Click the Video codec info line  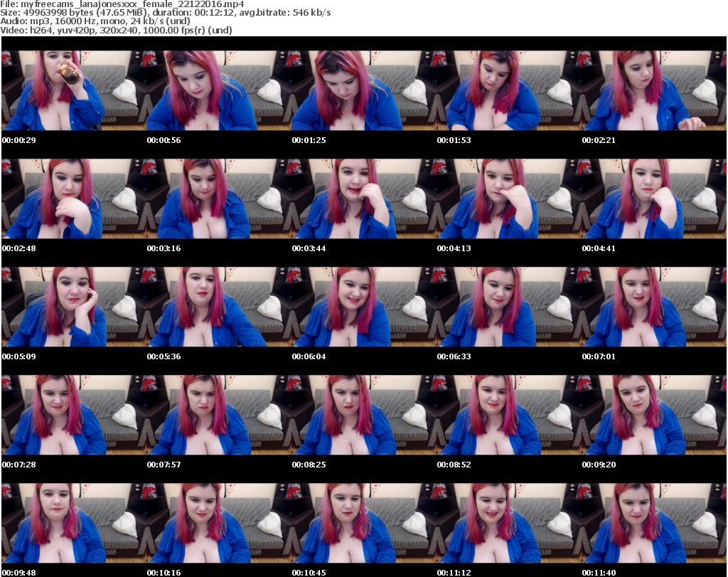[117, 30]
